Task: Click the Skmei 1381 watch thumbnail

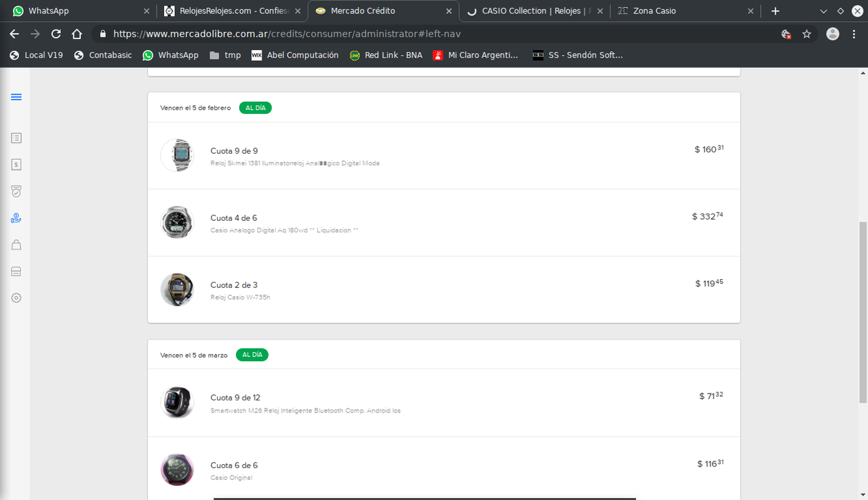Action: [177, 155]
